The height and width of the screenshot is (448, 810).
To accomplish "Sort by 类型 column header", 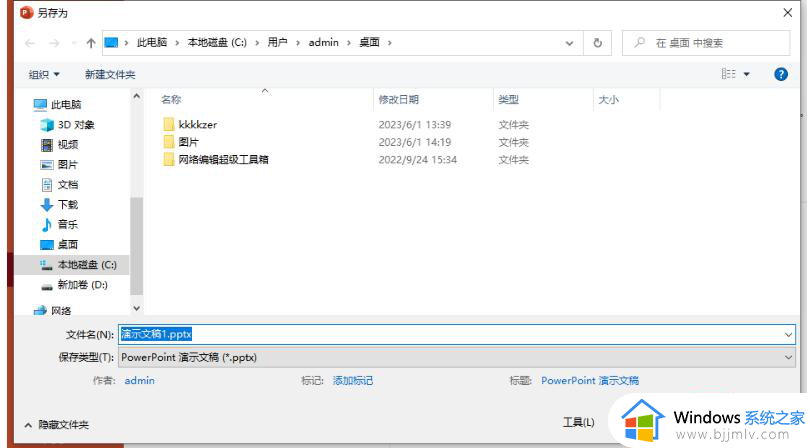I will pos(508,100).
